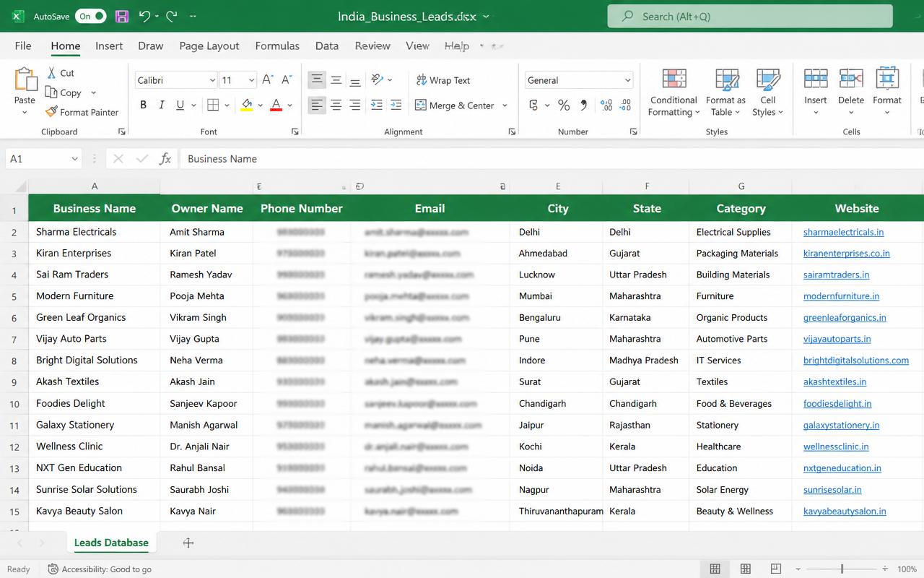Expand the Copy options dropdown arrow
This screenshot has width=924, height=578.
pyautogui.click(x=93, y=92)
